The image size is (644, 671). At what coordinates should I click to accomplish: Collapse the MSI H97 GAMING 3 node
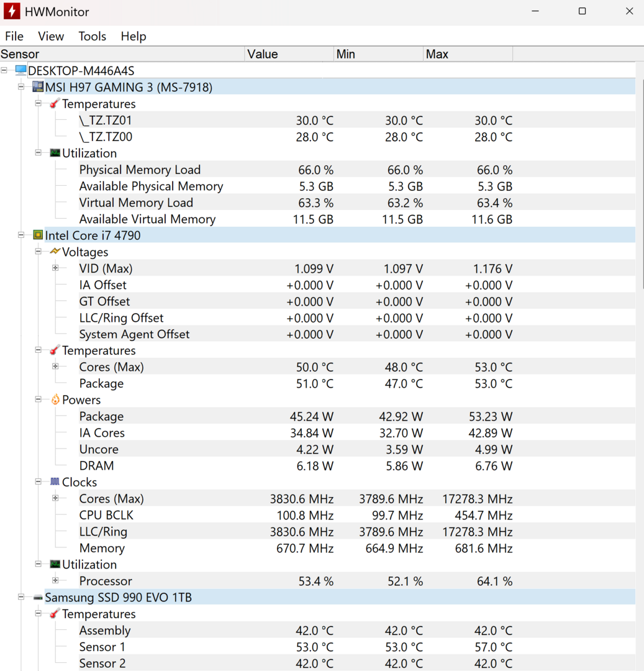point(21,87)
